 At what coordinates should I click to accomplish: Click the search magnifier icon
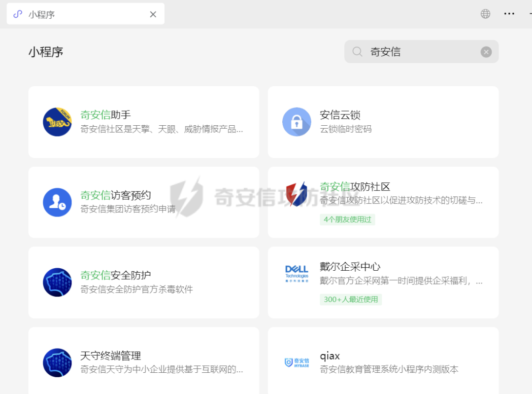pyautogui.click(x=357, y=52)
